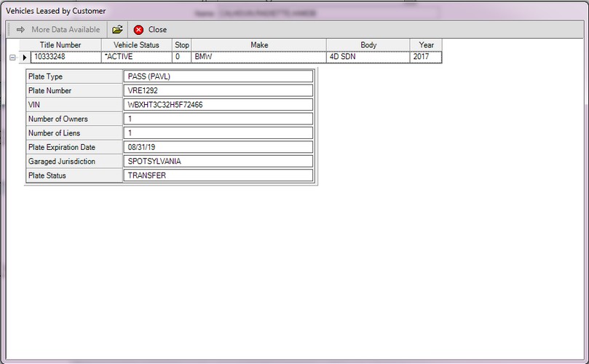Click the Number of Liens value field

click(x=218, y=133)
